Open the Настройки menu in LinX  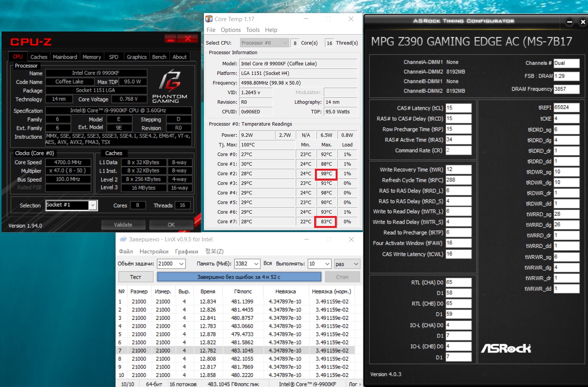tap(154, 251)
